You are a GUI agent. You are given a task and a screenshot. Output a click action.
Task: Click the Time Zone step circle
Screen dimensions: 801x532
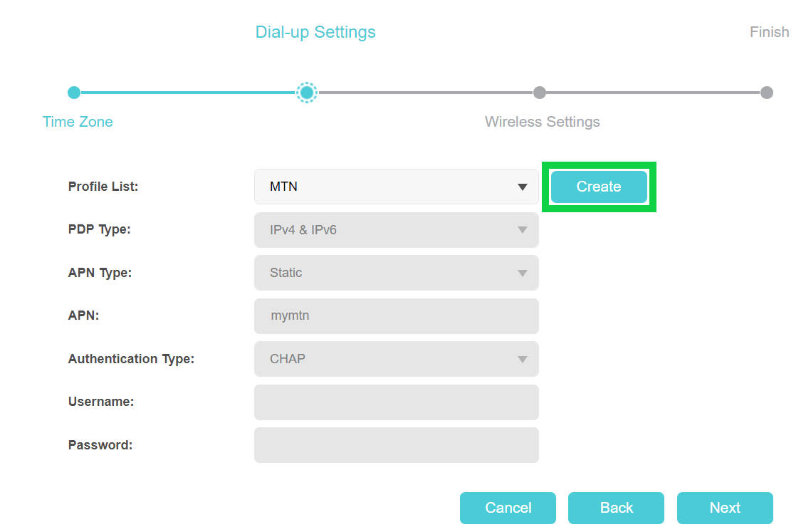74,93
